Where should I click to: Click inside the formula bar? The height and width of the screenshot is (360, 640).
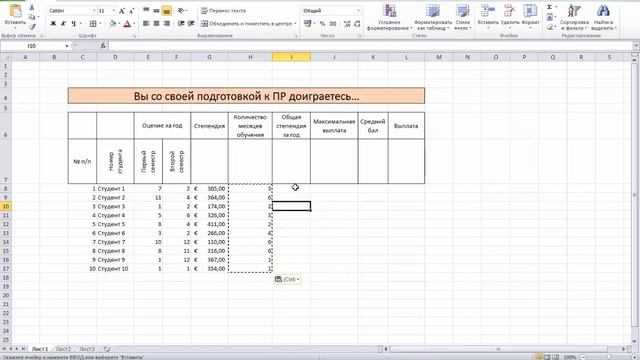point(369,46)
